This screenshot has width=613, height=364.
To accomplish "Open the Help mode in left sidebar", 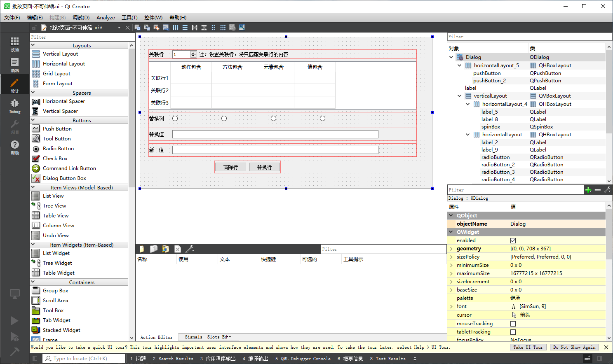I will pyautogui.click(x=15, y=147).
